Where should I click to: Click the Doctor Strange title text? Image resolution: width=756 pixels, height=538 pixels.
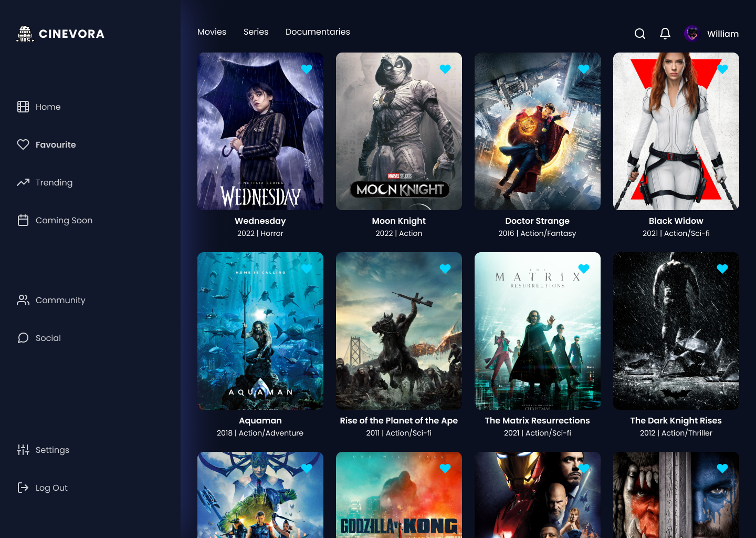(x=538, y=221)
